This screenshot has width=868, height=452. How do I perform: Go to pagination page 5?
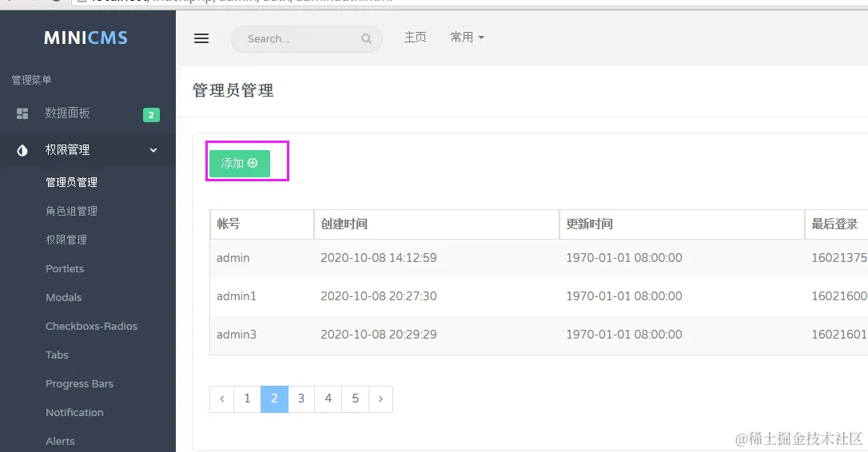356,398
